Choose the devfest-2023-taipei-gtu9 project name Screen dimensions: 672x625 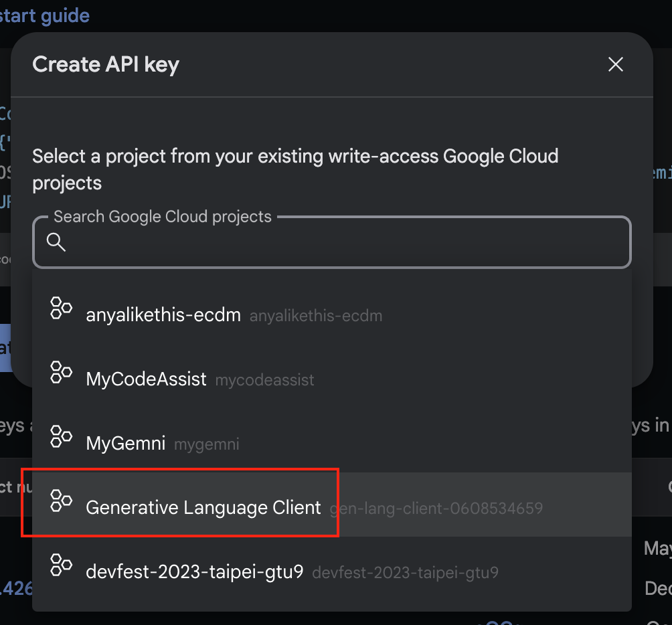pyautogui.click(x=195, y=572)
